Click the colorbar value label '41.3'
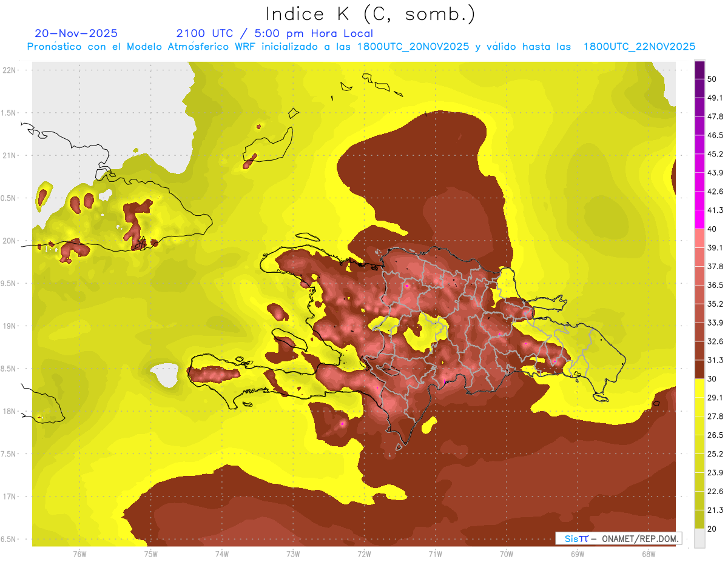The width and height of the screenshot is (728, 562). click(715, 210)
